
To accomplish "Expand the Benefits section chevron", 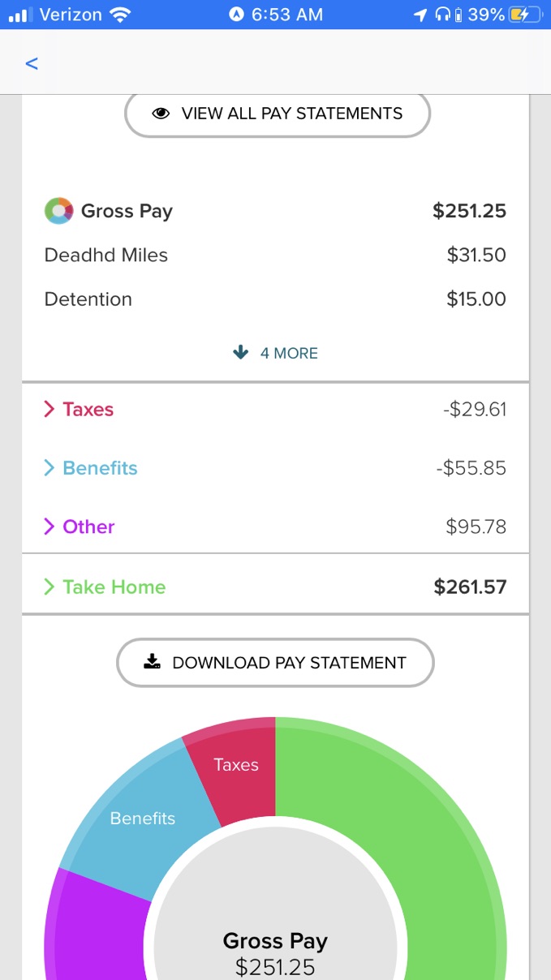I will point(49,468).
